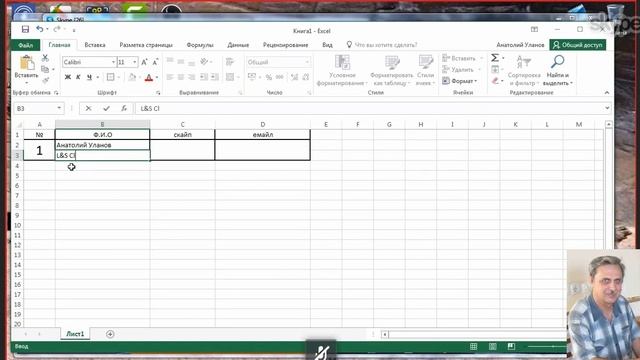Screen dimensions: 640x360
Task: Increase font size with large A icon
Action: pos(144,62)
